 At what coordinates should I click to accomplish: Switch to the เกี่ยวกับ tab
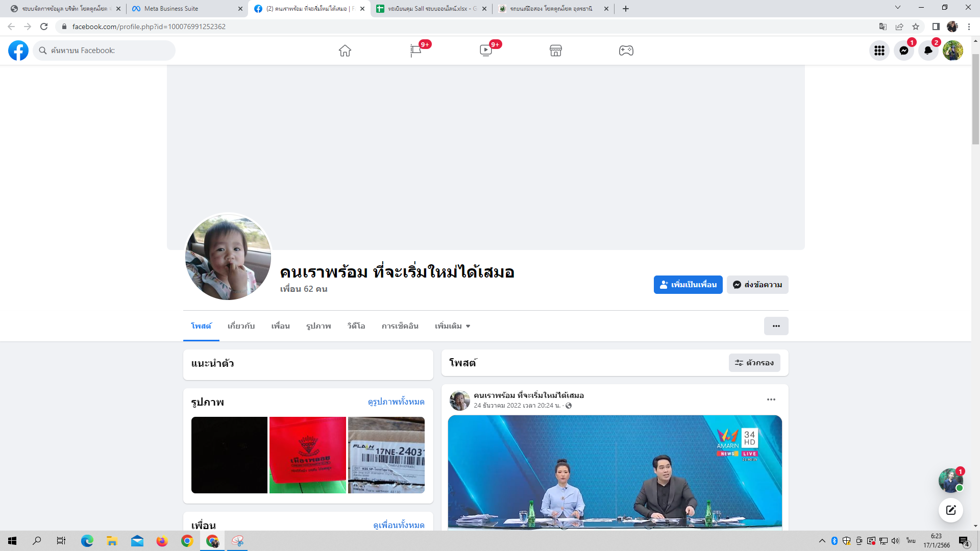coord(241,326)
